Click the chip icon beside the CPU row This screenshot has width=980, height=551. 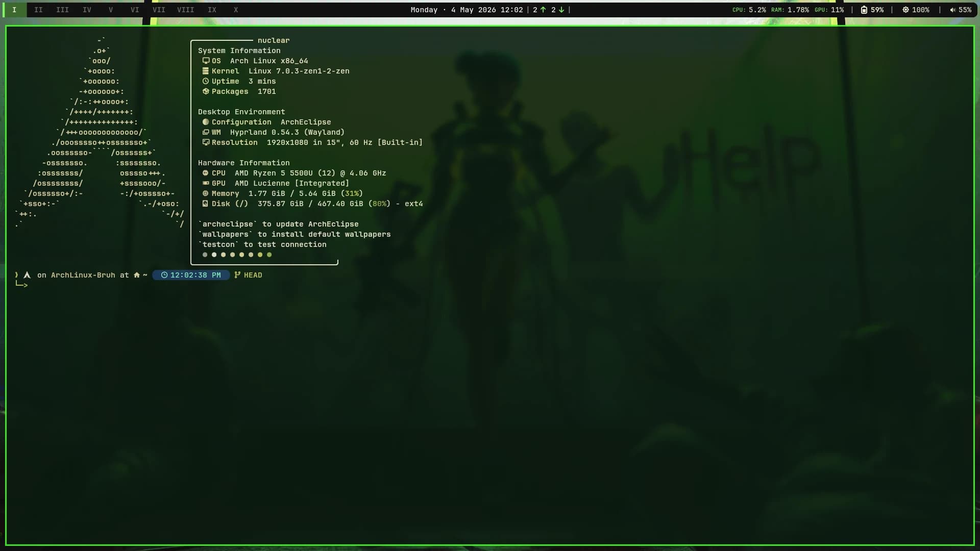pyautogui.click(x=206, y=173)
